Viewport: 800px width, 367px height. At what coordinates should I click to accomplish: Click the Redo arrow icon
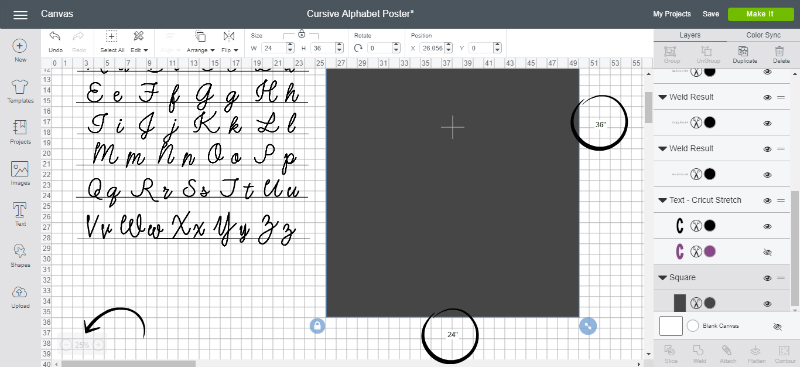point(78,37)
